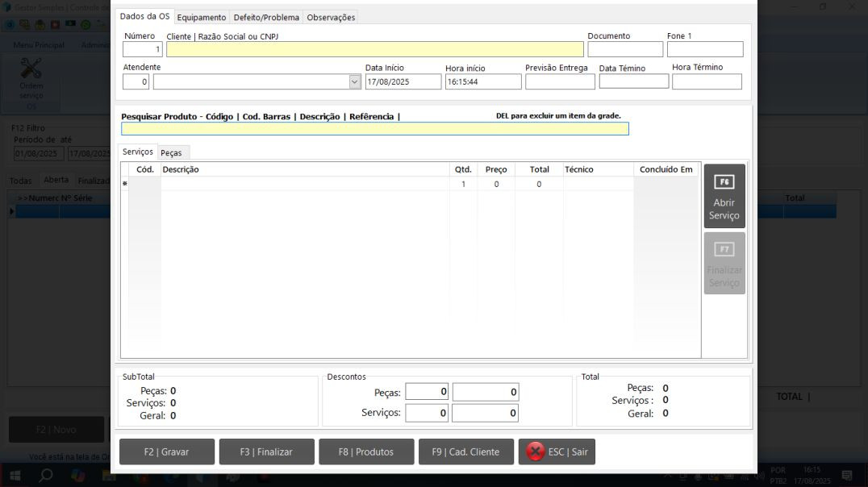Expand the Atendente dropdown arrow

point(355,81)
